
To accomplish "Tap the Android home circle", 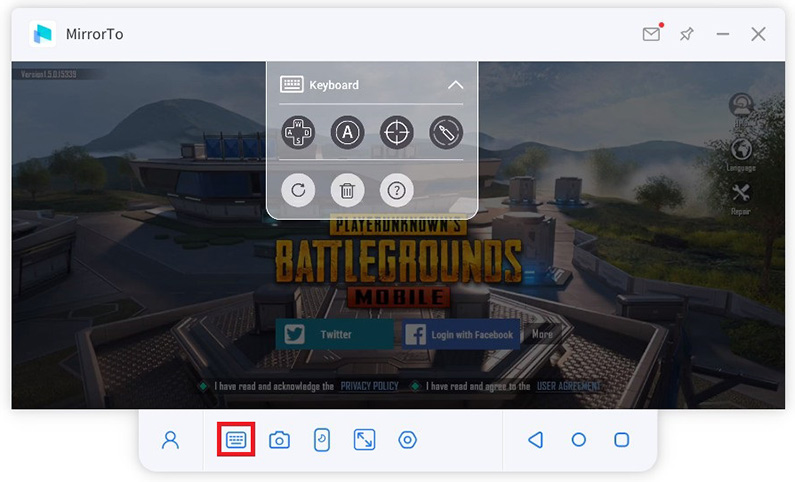I will pyautogui.click(x=579, y=439).
